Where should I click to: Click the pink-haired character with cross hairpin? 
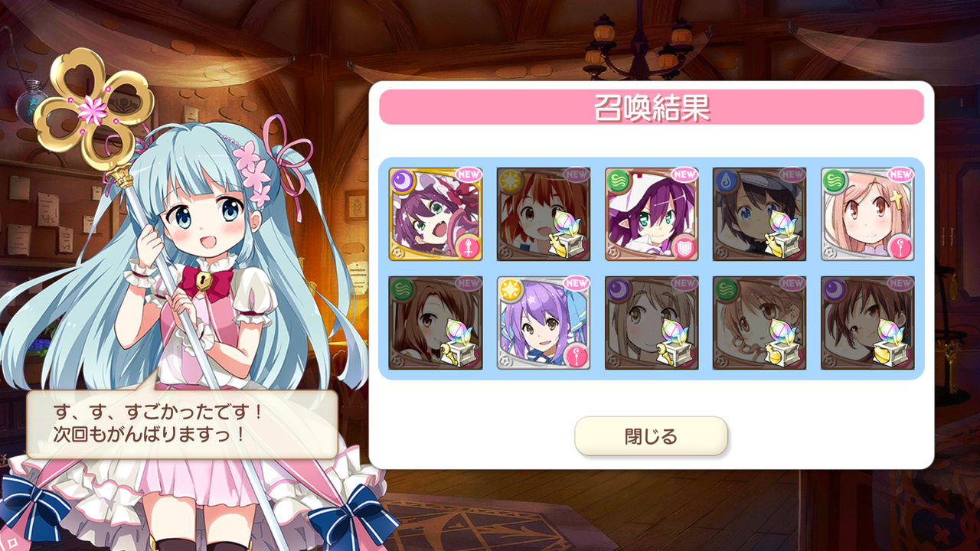coord(867,214)
